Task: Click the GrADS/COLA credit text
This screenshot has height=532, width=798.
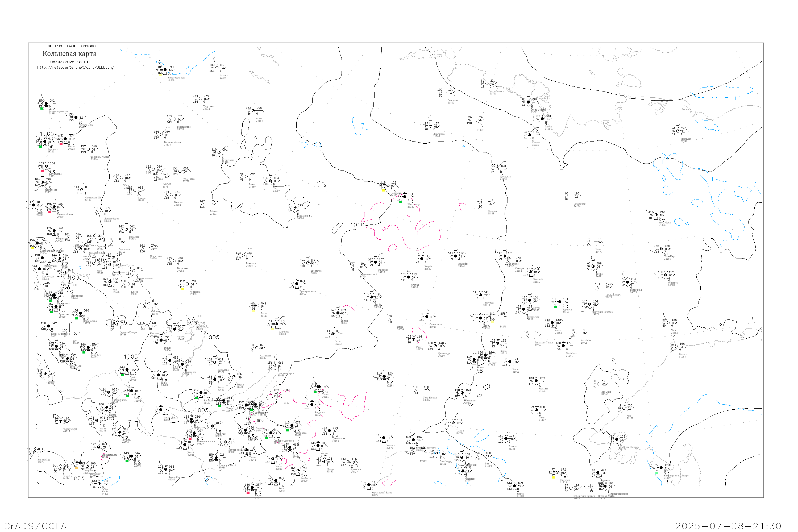Action: click(35, 526)
